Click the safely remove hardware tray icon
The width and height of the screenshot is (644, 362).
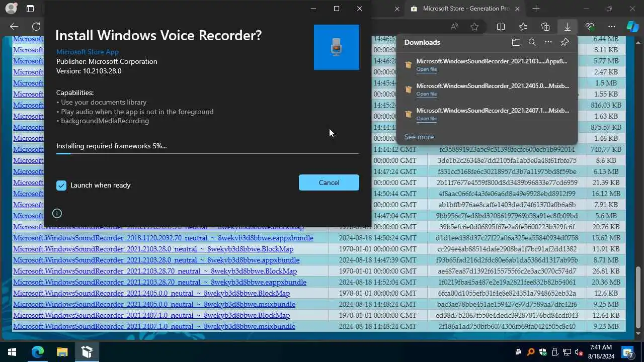pos(554,352)
